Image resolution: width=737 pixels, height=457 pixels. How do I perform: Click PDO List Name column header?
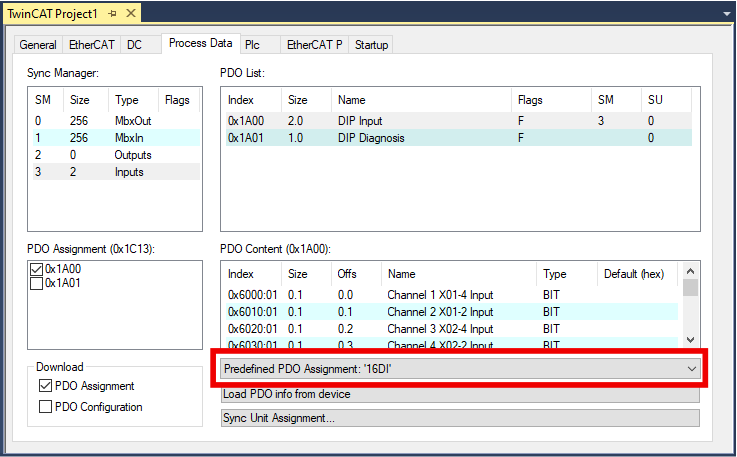tap(422, 100)
